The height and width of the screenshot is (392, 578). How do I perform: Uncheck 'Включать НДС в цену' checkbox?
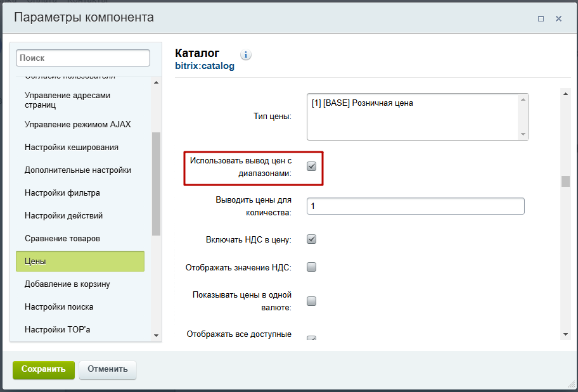(x=311, y=239)
